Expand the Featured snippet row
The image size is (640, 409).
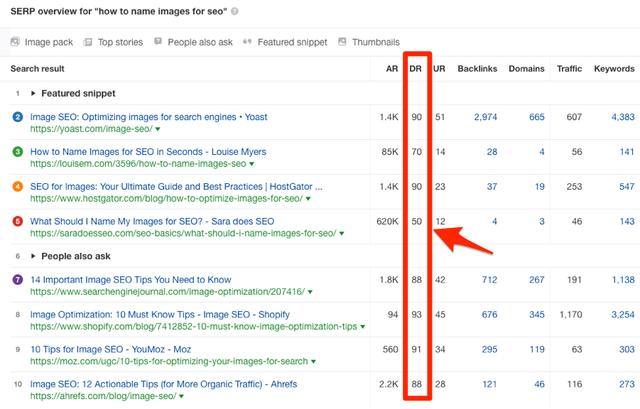click(33, 93)
